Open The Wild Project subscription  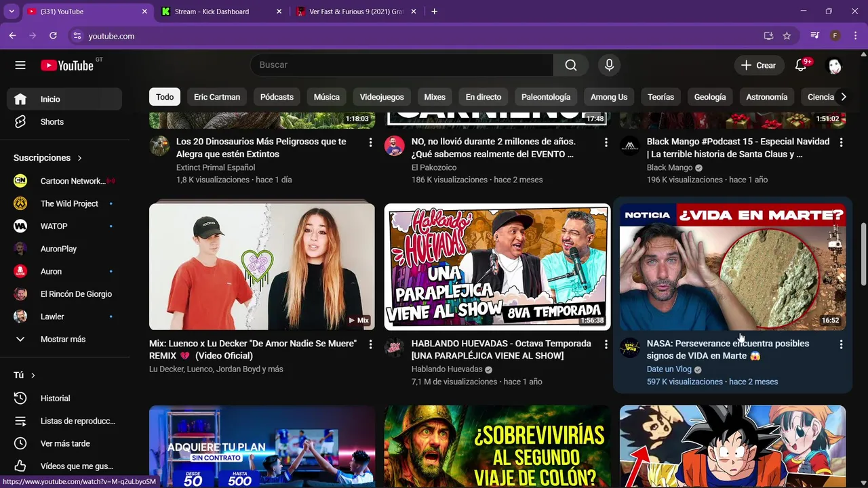coord(64,203)
